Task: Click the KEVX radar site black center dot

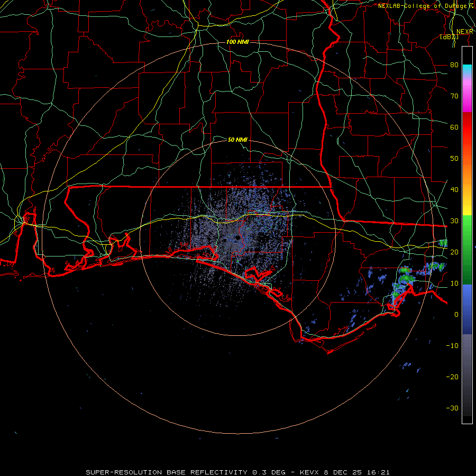Action: coord(237,237)
